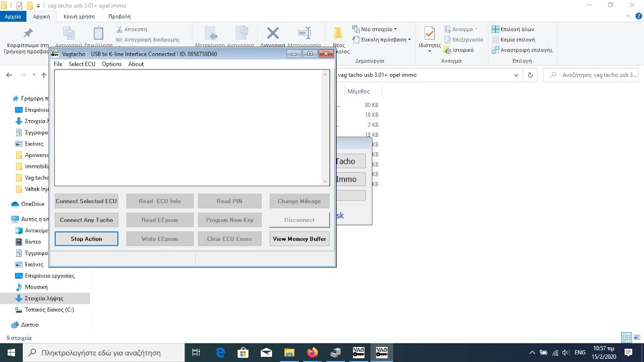Image resolution: width=644 pixels, height=362 pixels.
Task: Select Δίκτυο in the navigation pane
Action: [30, 325]
